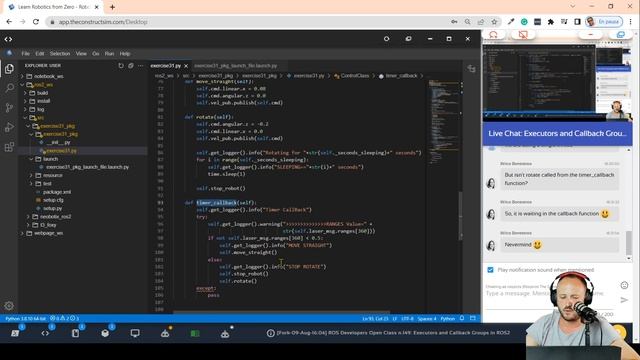Open the notifications bell in status bar
The height and width of the screenshot is (360, 640).
pyautogui.click(x=462, y=318)
